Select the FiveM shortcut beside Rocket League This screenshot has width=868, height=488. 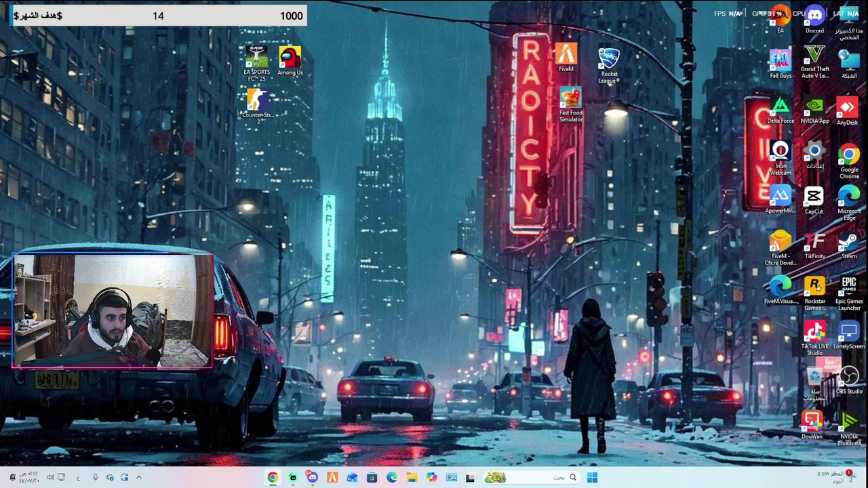click(x=566, y=58)
